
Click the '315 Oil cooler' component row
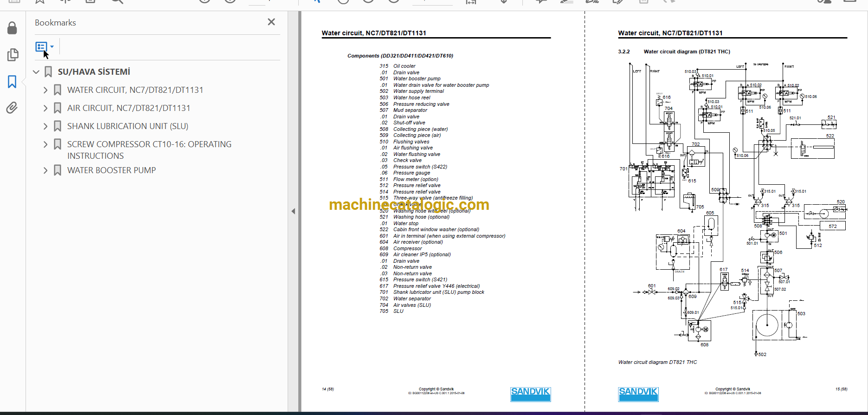(398, 66)
